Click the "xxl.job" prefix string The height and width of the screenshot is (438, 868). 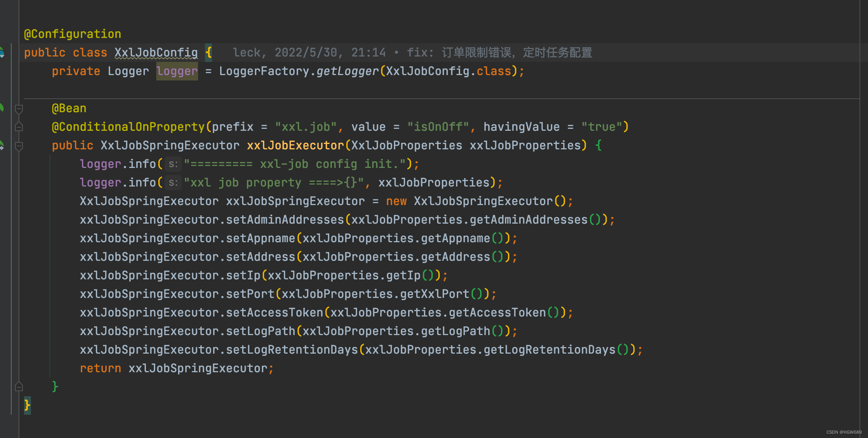306,127
